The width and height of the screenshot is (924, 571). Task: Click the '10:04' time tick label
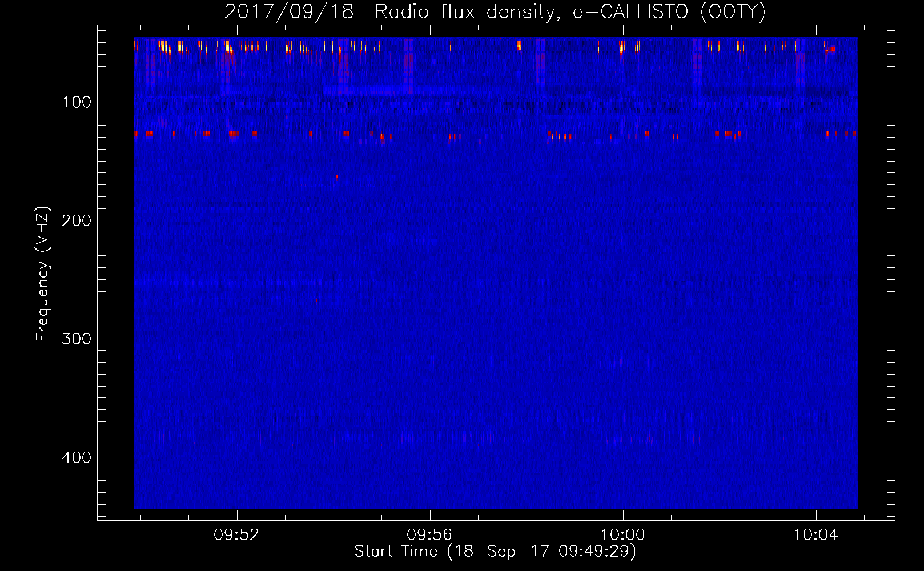tap(815, 535)
